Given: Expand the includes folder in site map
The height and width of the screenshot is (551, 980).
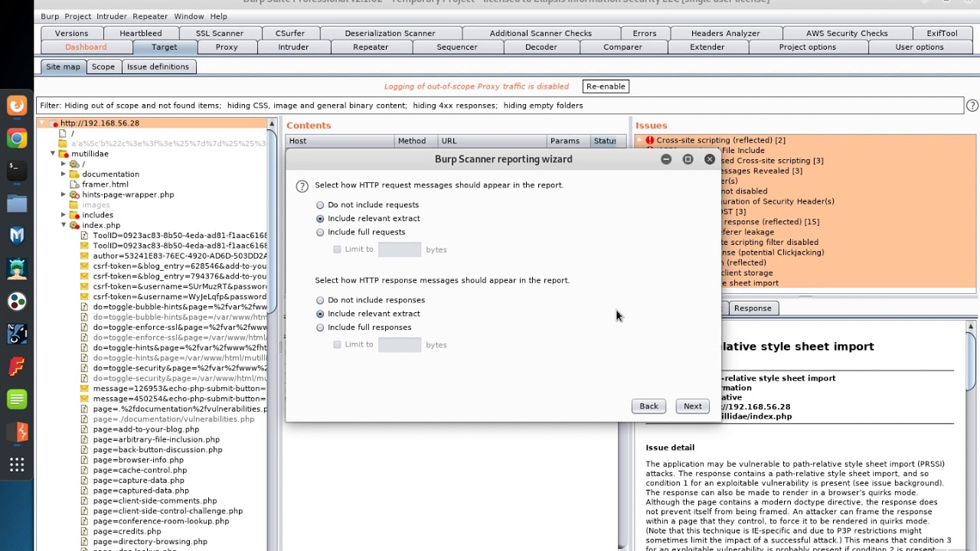Looking at the screenshot, I should tap(64, 215).
